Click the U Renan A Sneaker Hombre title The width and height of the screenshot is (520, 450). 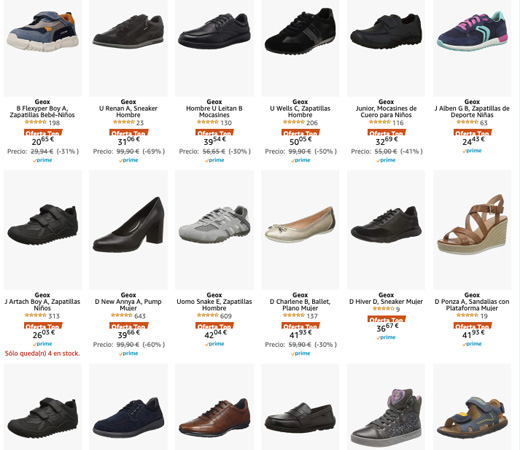(x=128, y=112)
